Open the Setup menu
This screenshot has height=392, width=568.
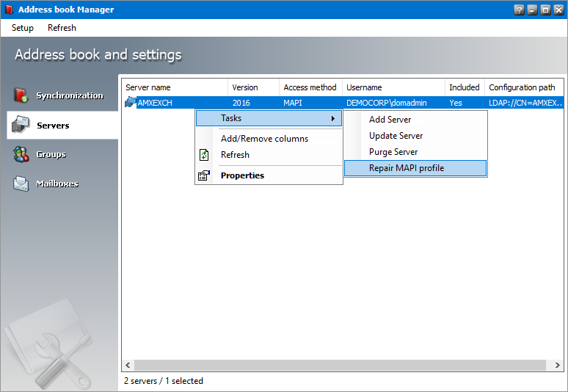23,28
